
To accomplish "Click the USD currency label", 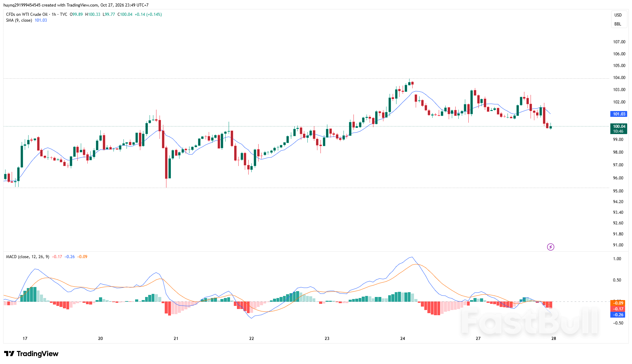I will (x=618, y=15).
